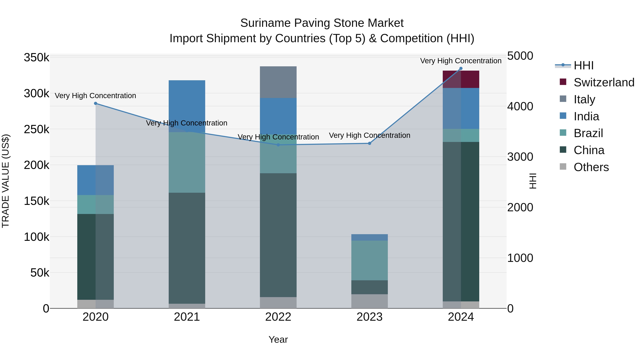644x362 pixels.
Task: Click the China segment in 2021 bar
Action: click(x=187, y=248)
